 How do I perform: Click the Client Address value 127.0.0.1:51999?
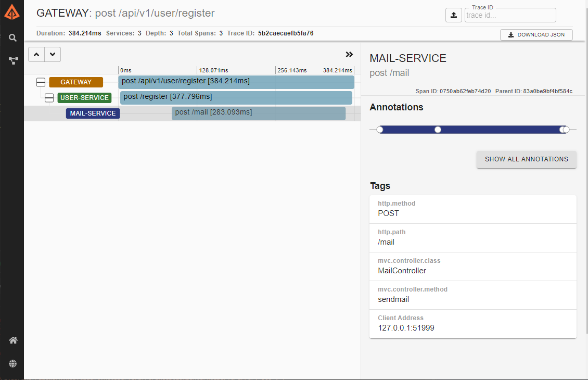406,328
